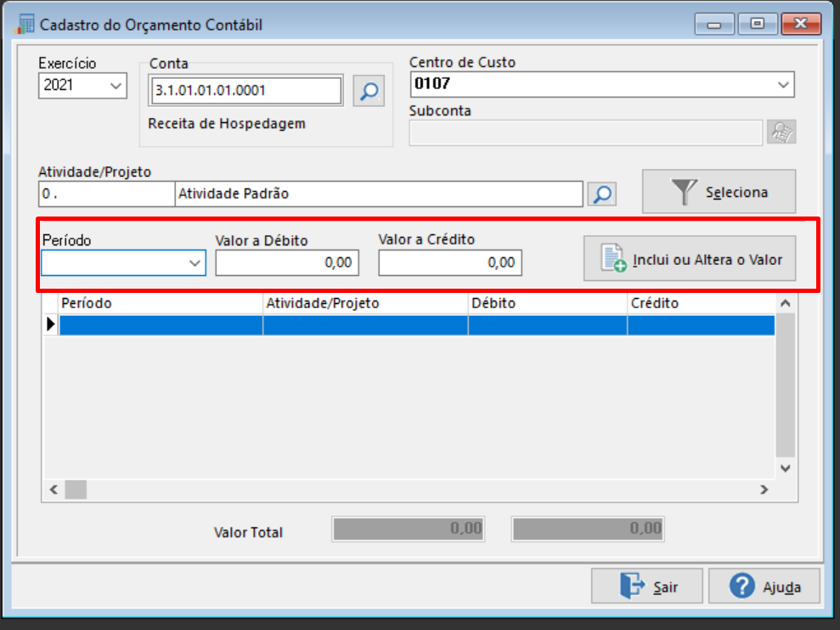Click Inclui ou Altera o Valor button

click(690, 259)
